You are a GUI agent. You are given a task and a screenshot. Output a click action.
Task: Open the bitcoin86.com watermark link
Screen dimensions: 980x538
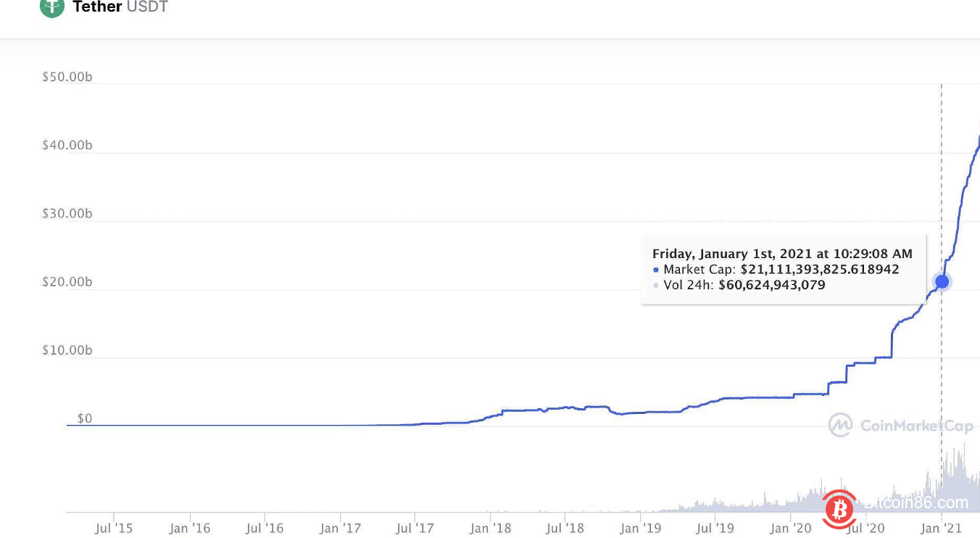pyautogui.click(x=918, y=502)
